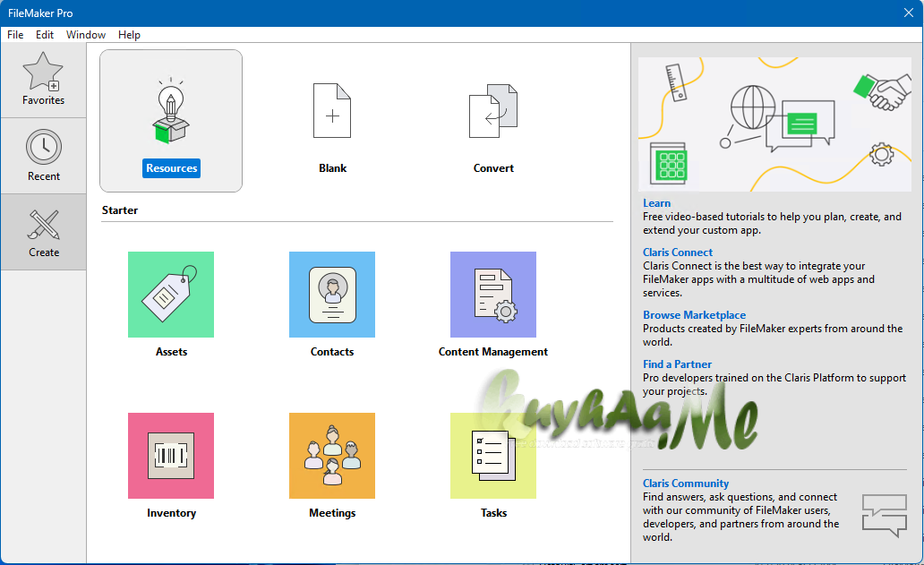Open the Help menu
The height and width of the screenshot is (565, 924).
pos(129,35)
